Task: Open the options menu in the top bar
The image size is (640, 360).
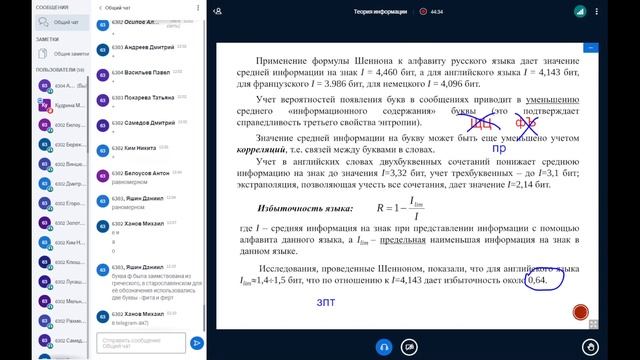Action: coord(596,11)
